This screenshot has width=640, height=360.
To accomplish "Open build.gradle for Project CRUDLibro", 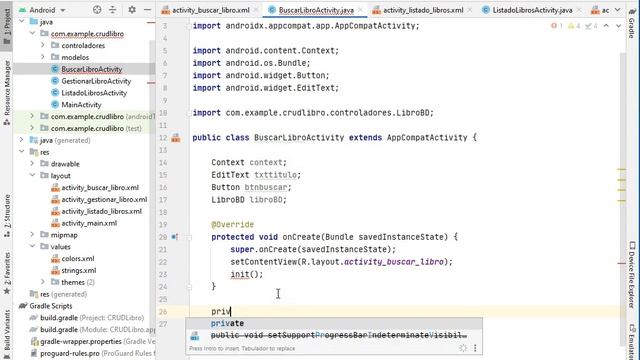I will (92, 318).
